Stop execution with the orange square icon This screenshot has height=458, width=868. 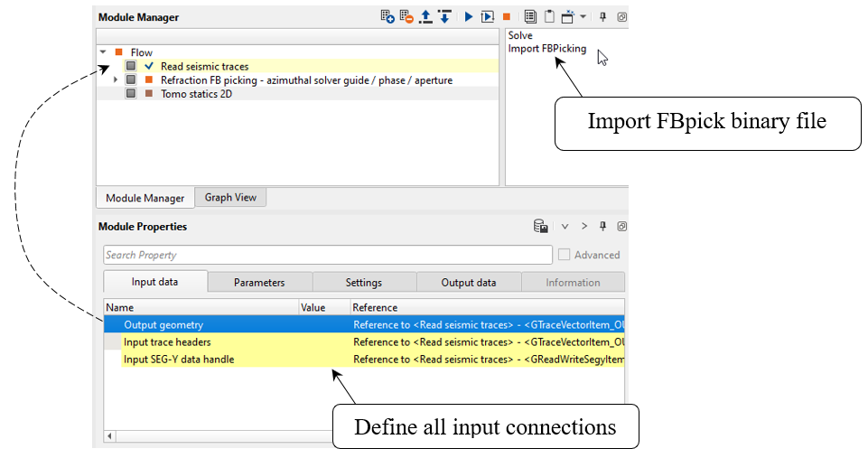click(507, 17)
